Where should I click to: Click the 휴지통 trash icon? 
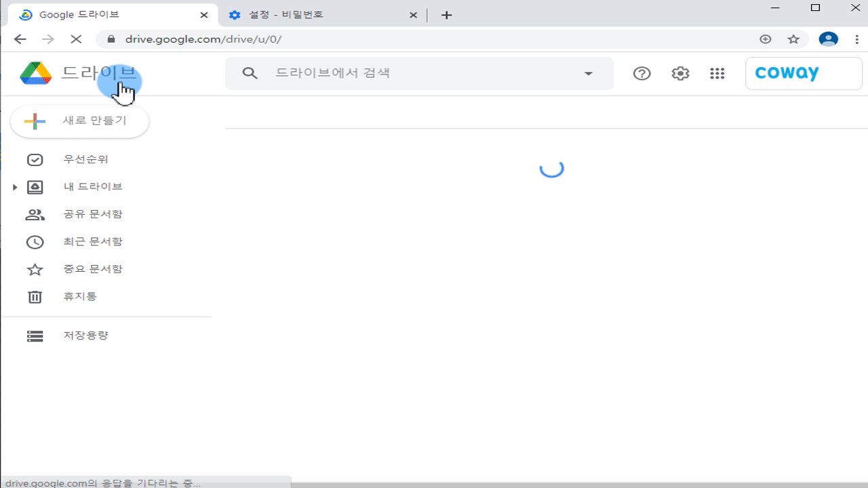(35, 297)
